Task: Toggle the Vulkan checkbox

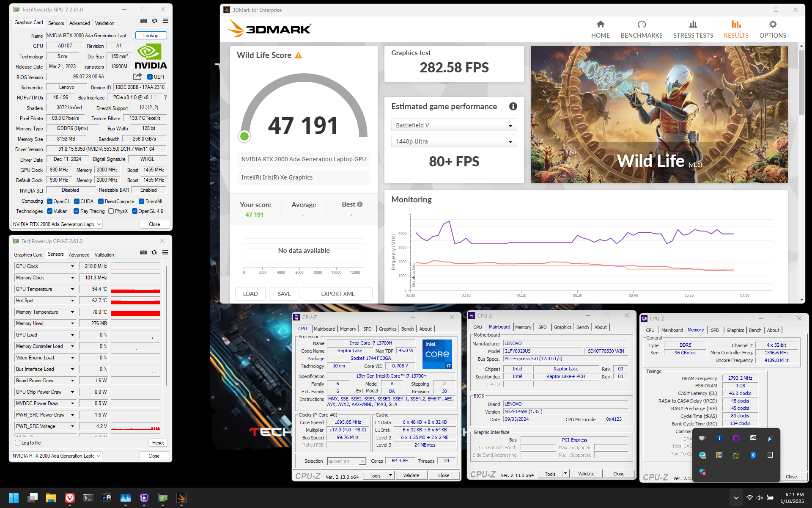Action: click(49, 211)
